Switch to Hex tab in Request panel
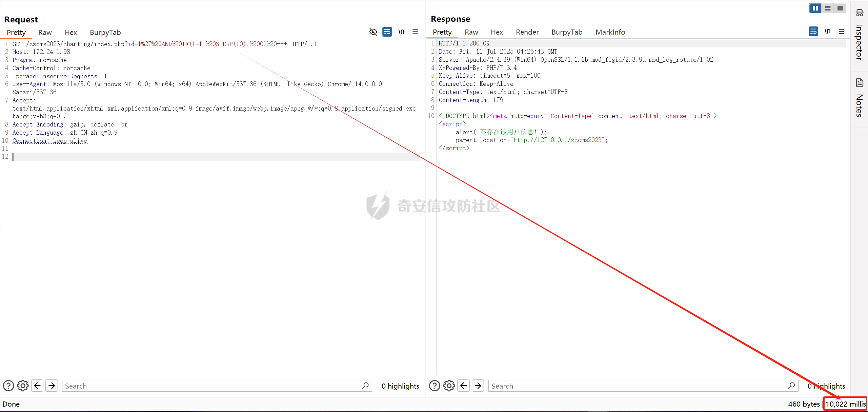 pyautogui.click(x=71, y=33)
